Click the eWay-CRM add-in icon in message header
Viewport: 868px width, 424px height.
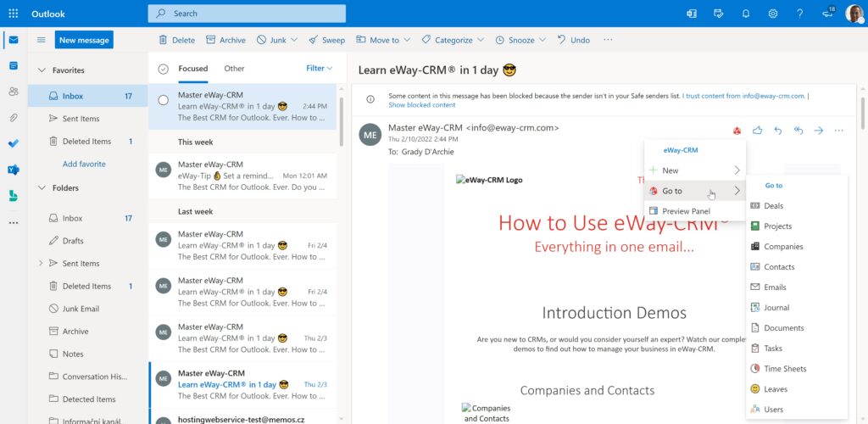click(x=737, y=131)
